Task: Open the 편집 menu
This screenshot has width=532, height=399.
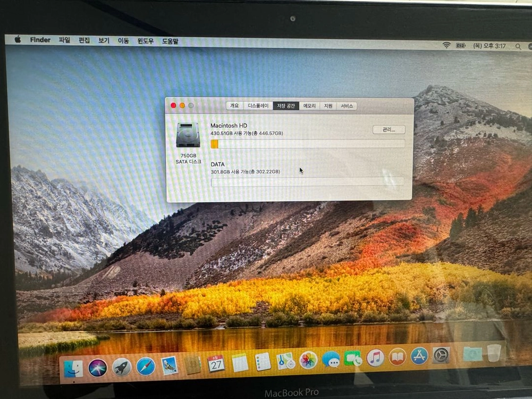Action: tap(84, 40)
